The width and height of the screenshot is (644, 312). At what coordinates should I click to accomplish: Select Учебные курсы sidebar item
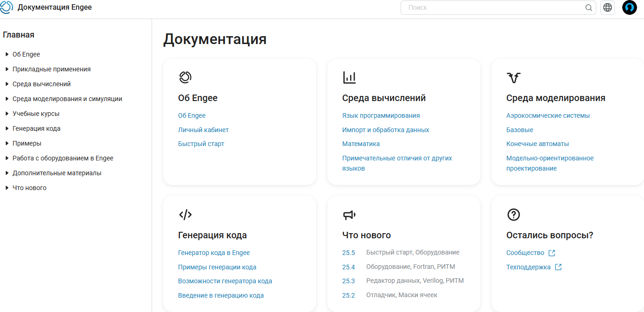pyautogui.click(x=36, y=114)
